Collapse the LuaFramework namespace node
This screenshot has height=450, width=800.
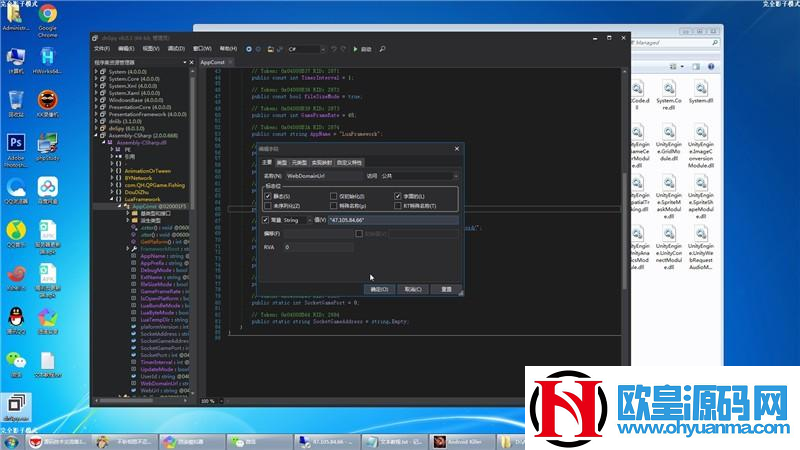[x=112, y=199]
